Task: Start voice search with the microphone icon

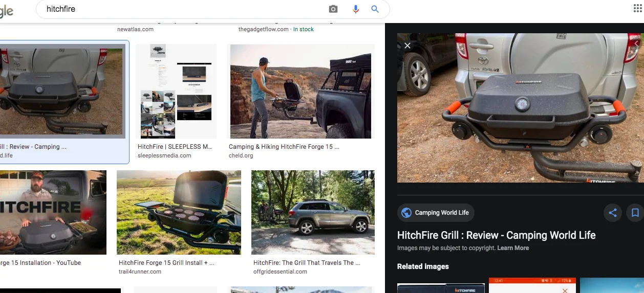Action: (x=355, y=9)
